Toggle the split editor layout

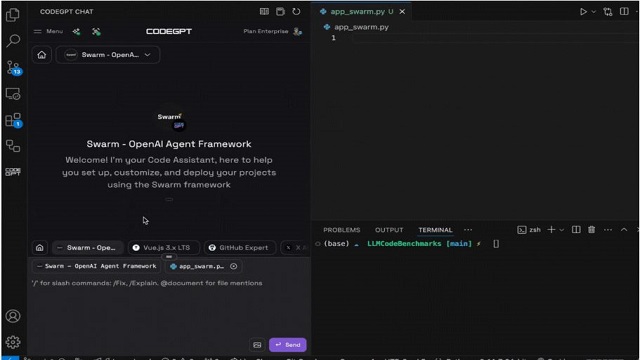point(624,11)
